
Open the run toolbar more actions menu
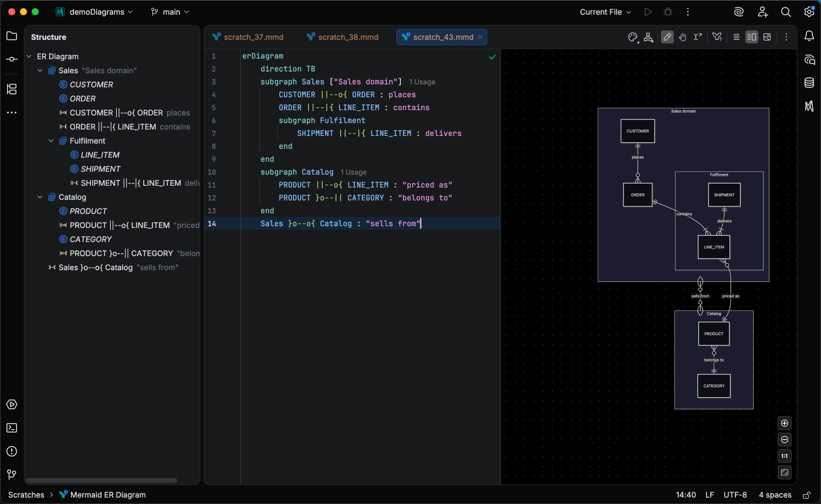(688, 12)
